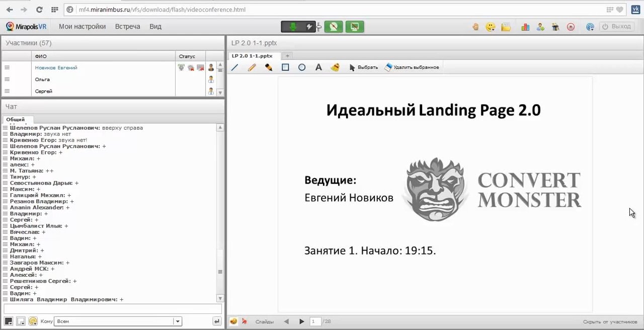Viewport: 644px width, 330px height.
Task: Click Новиков Евгений's crossed-out screen status icon
Action: coord(200,67)
